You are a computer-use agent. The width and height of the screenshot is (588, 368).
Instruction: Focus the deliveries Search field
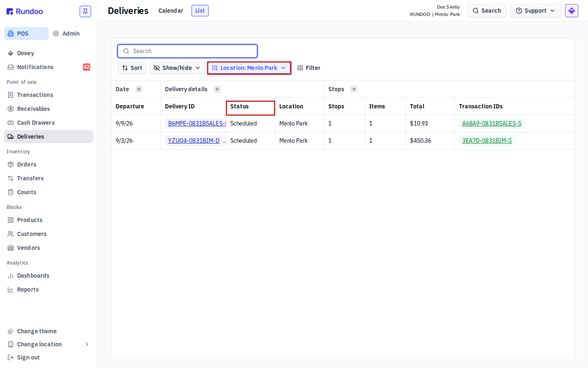187,51
